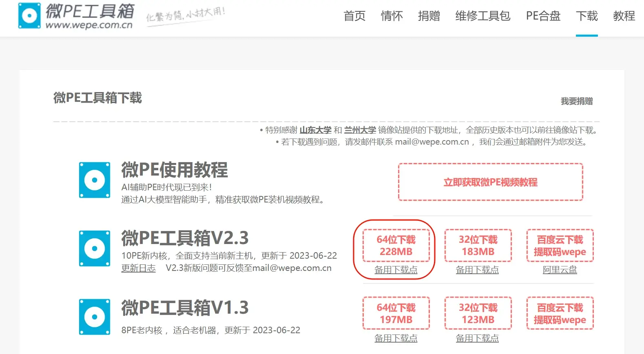Click the 微PE工具箱V1.3 title text
This screenshot has width=644, height=354.
[x=185, y=308]
